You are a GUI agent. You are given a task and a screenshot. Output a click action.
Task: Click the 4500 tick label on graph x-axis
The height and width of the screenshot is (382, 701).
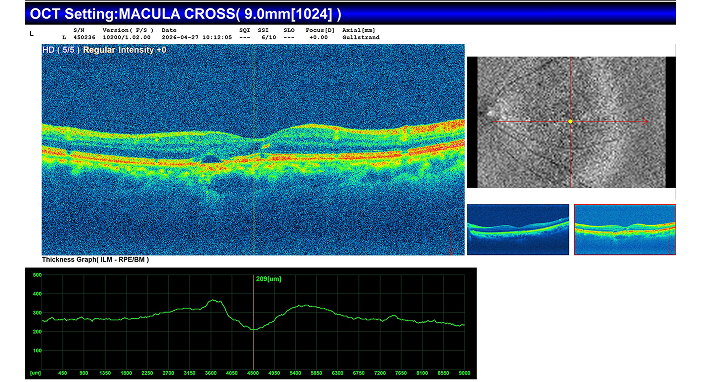tap(253, 373)
